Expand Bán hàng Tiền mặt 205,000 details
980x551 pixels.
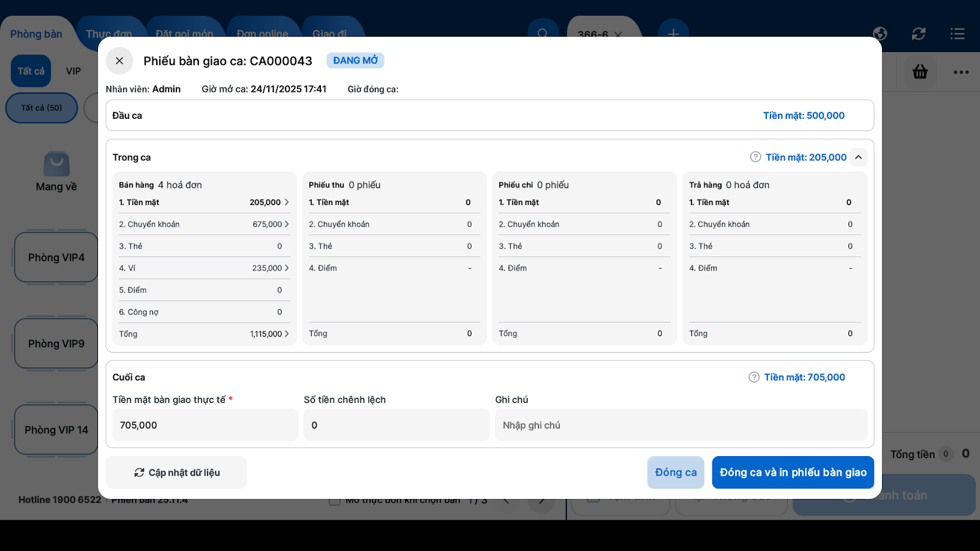[286, 202]
